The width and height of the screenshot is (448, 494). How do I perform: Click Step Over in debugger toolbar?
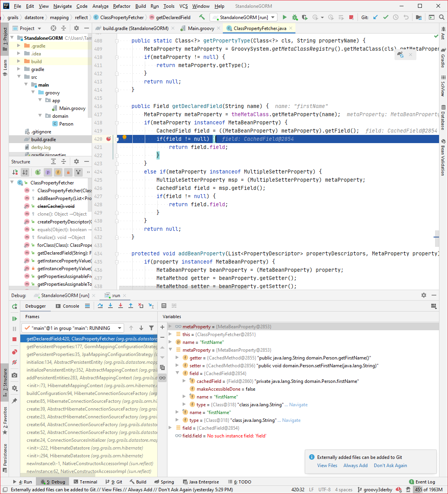tap(100, 306)
